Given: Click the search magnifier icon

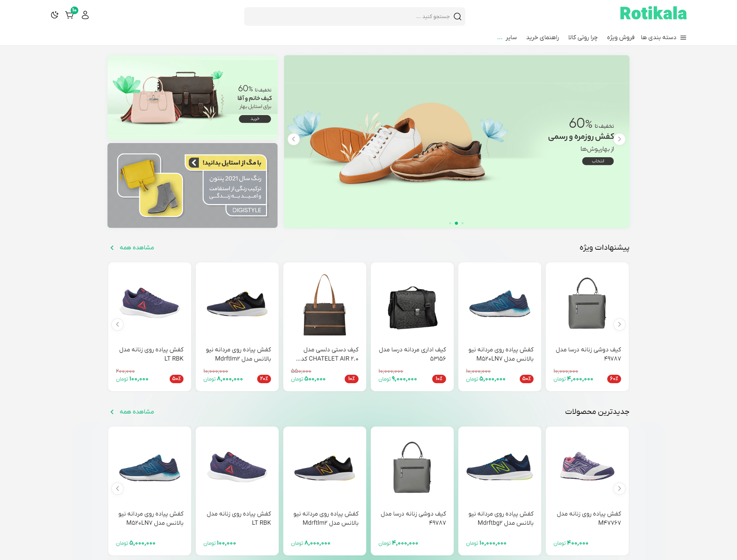Looking at the screenshot, I should [457, 16].
